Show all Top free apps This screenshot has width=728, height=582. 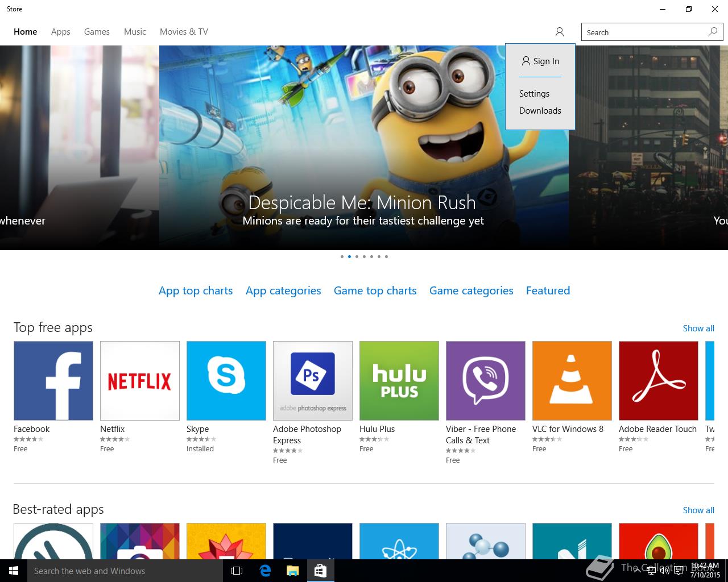698,329
